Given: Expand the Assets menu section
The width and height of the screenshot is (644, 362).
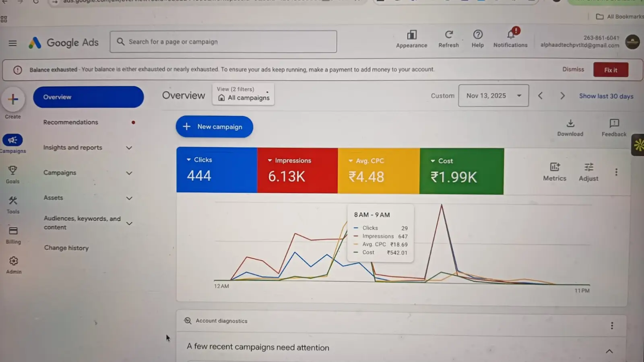Looking at the screenshot, I should 129,198.
